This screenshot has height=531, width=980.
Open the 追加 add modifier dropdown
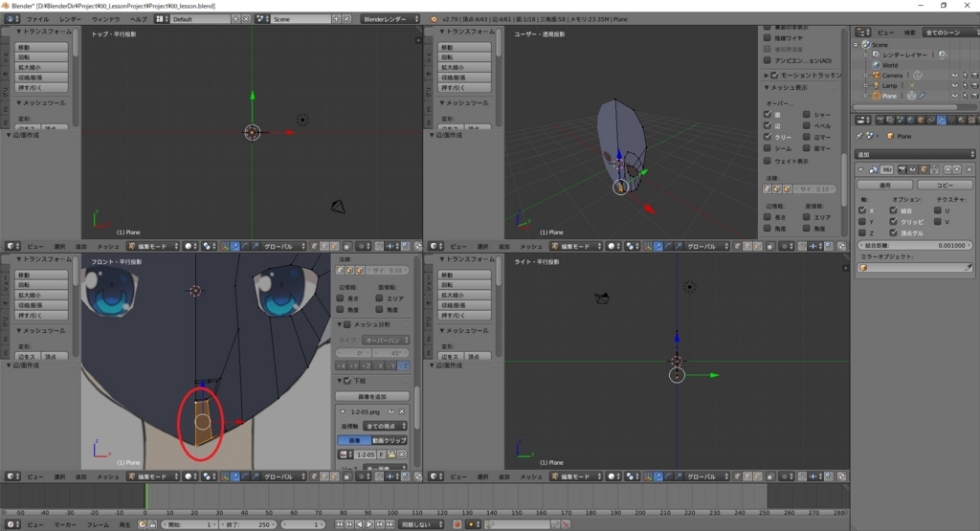pos(914,154)
